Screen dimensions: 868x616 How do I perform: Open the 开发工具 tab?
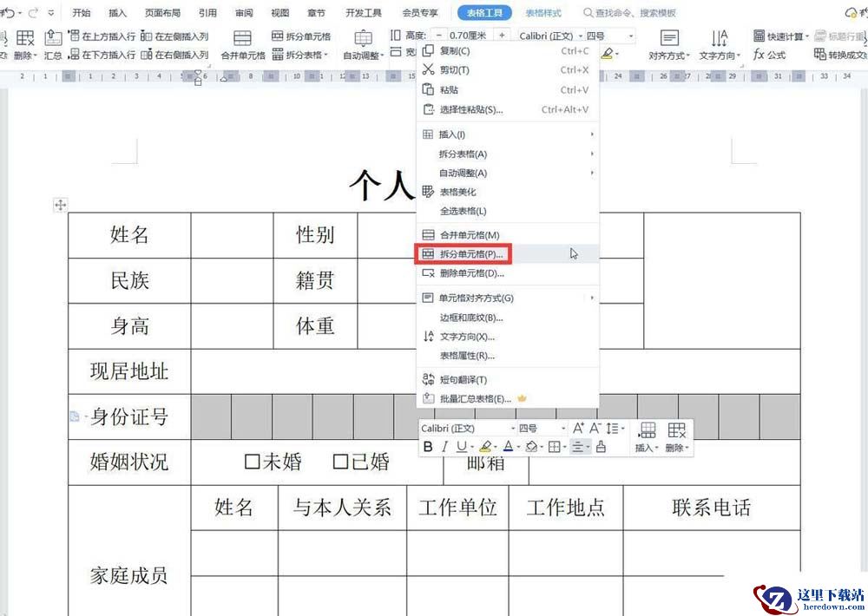tap(364, 13)
